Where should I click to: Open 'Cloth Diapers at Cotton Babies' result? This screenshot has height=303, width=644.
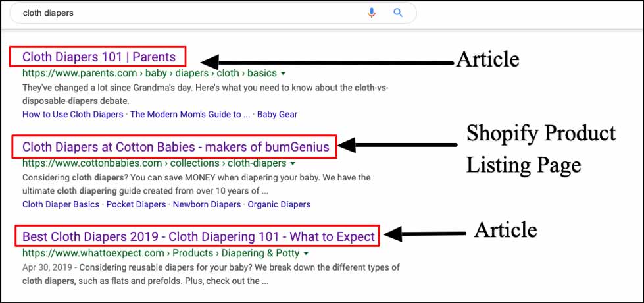coord(175,147)
